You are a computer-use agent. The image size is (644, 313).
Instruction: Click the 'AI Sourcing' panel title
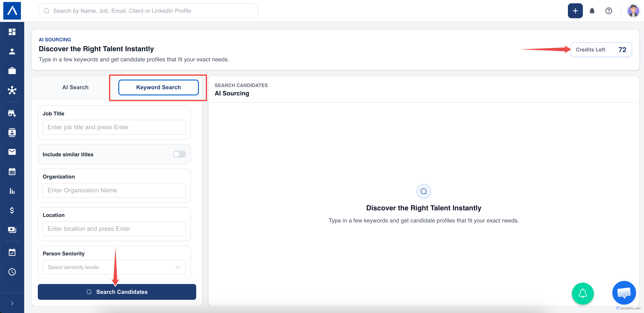[232, 93]
